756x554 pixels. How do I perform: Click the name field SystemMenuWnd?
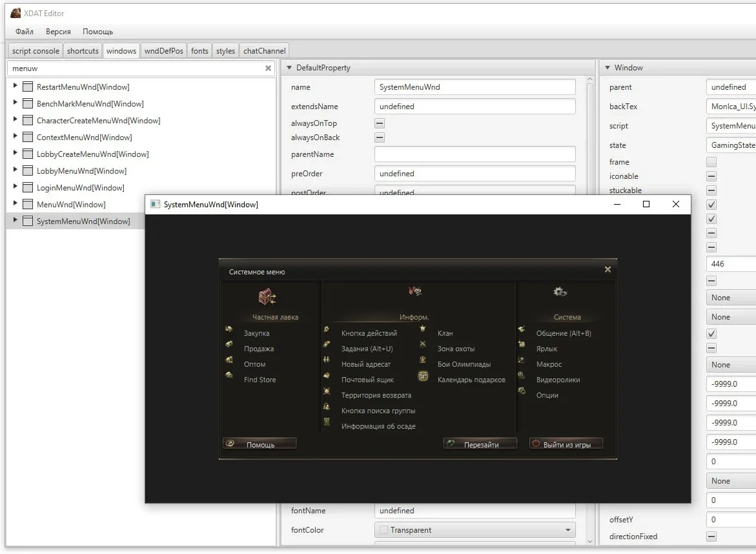[x=475, y=87]
